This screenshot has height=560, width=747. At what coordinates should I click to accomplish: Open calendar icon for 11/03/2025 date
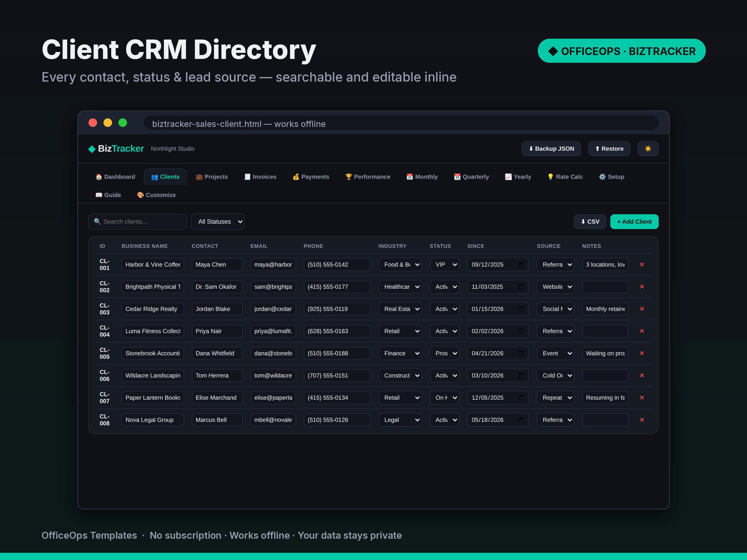[x=521, y=286]
